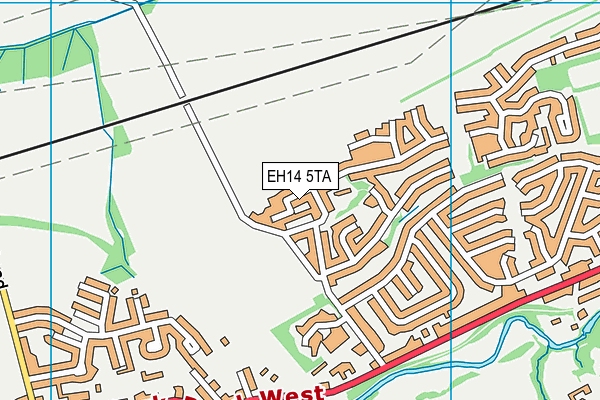Click the red 'West' road name text
This screenshot has width=600, height=400.
click(x=293, y=394)
